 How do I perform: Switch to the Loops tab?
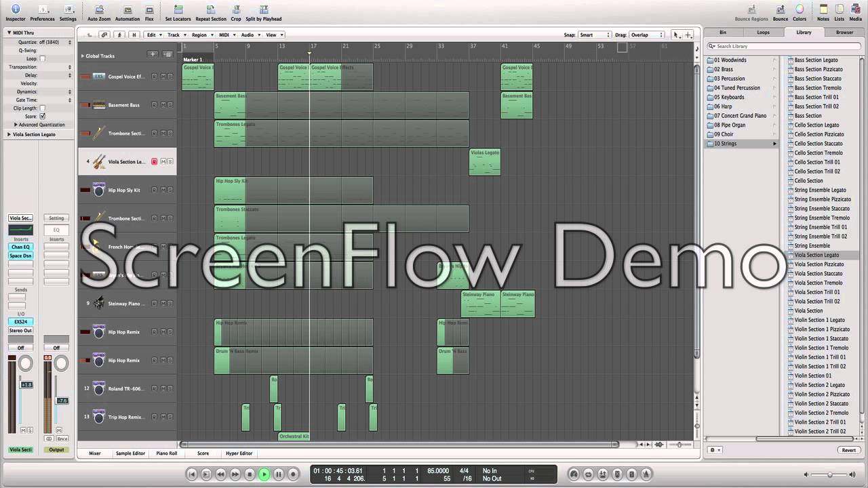coord(763,33)
